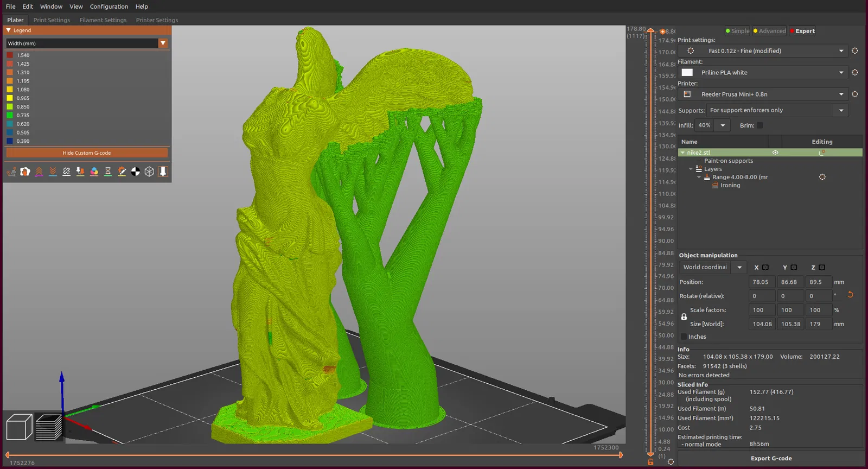Toggle retractions icon in legend toolbar
Screen dimensions: 868x469
point(39,172)
